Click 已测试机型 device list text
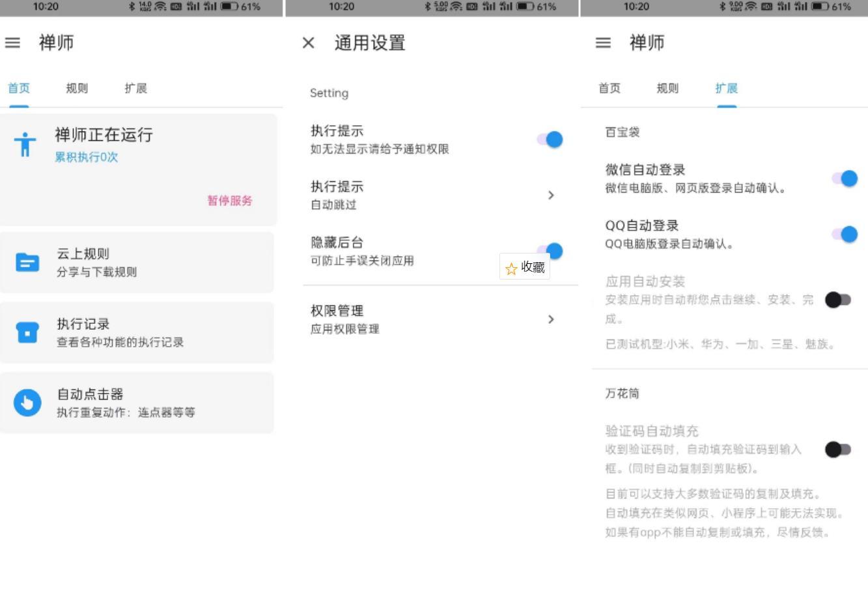The width and height of the screenshot is (868, 606). click(720, 344)
